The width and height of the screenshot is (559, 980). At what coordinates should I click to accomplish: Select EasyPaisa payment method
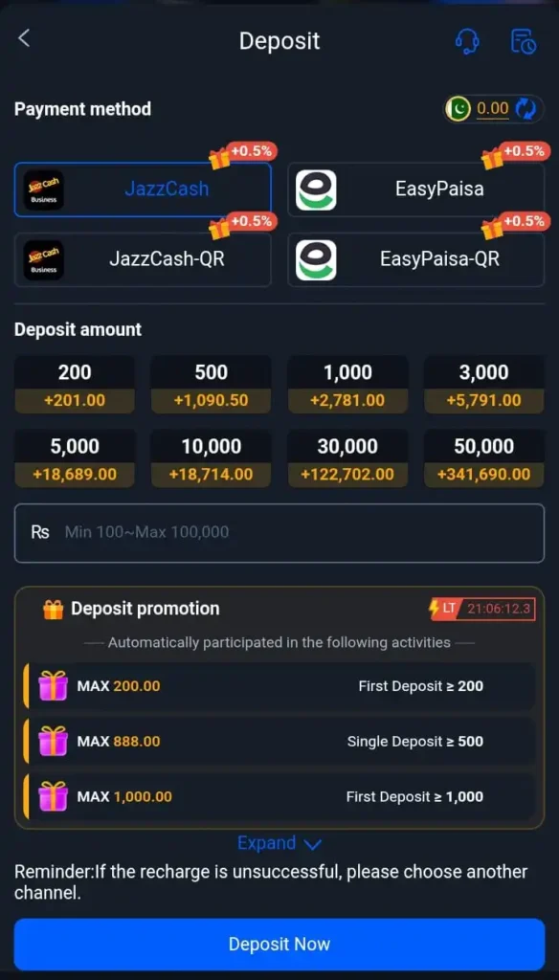415,189
